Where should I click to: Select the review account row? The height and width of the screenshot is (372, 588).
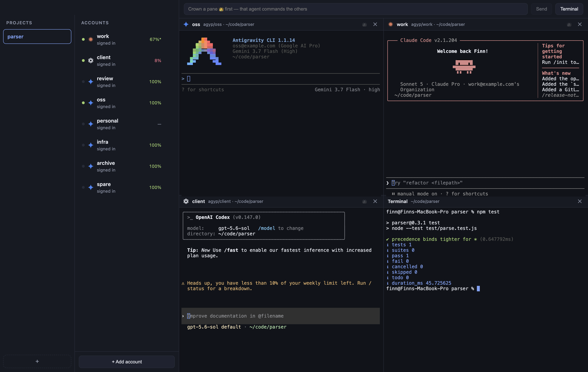(127, 82)
